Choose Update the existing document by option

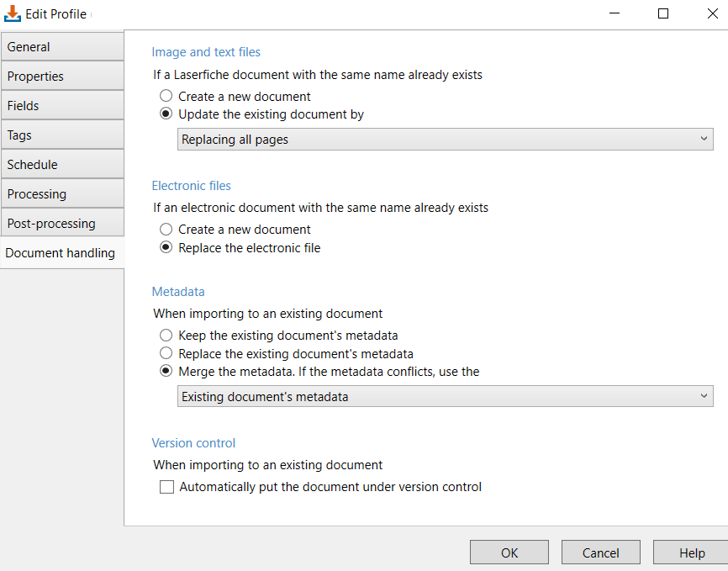tap(166, 114)
